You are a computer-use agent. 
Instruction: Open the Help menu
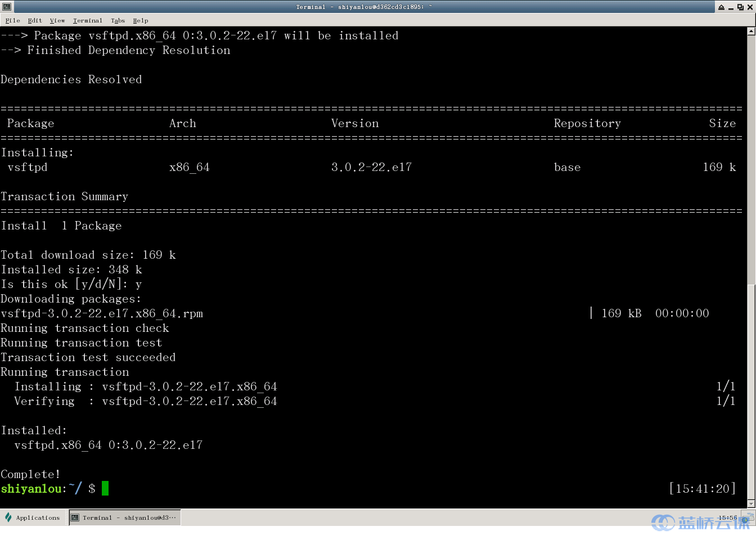140,20
